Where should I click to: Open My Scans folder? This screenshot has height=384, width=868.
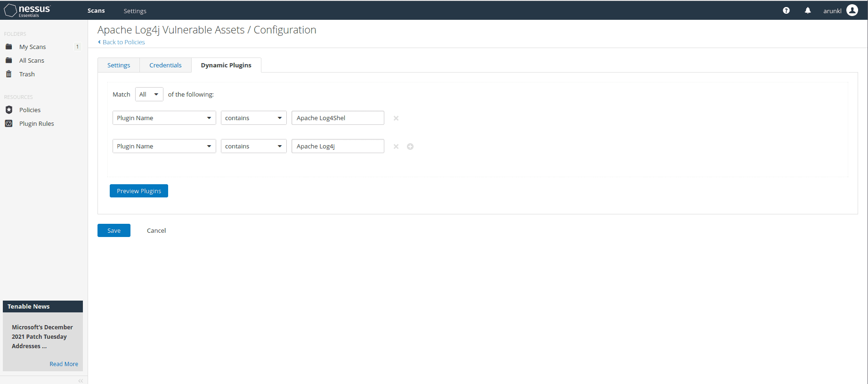click(32, 47)
